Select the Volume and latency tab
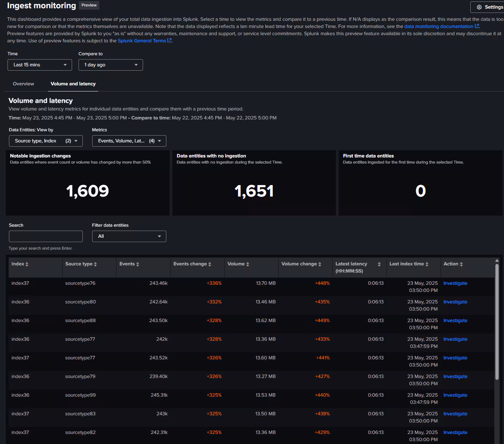This screenshot has width=504, height=444. [73, 84]
